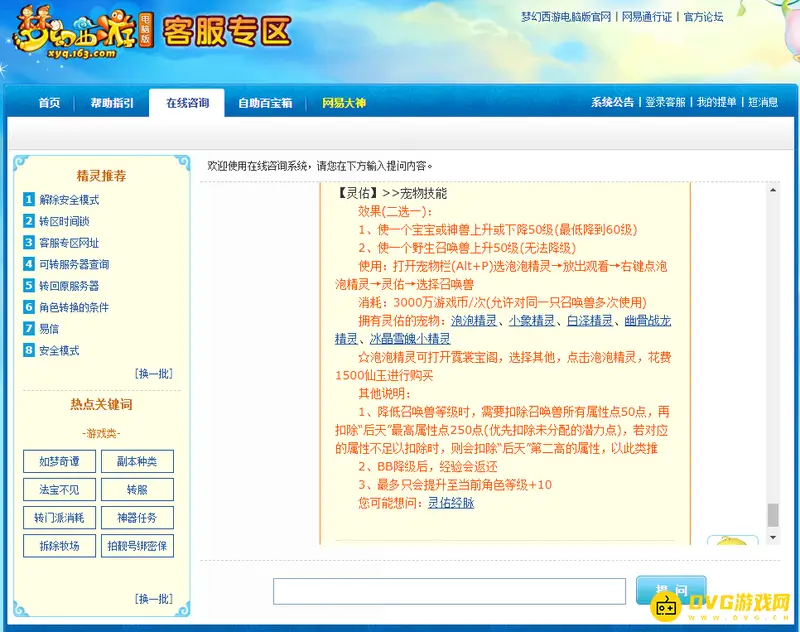Click number 5 icon beside 转回原服务器
Viewport: 800px width, 632px height.
point(29,286)
